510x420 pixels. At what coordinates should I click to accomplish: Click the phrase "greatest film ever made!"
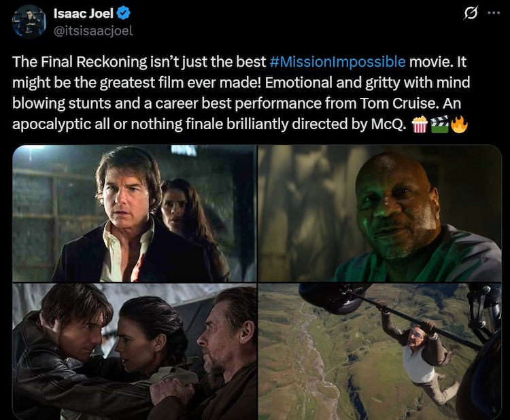point(180,82)
